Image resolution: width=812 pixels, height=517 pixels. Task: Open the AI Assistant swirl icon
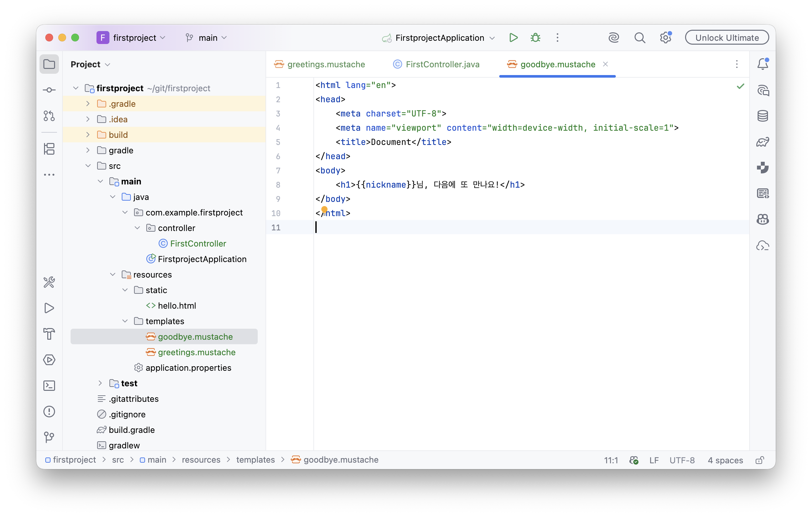click(614, 38)
